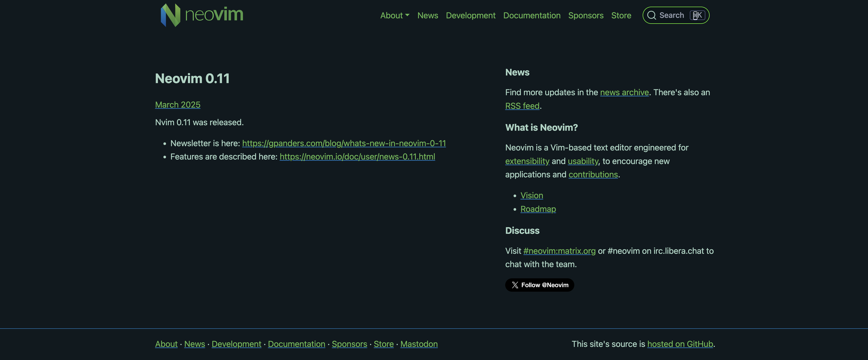Open the RSS feed link
The width and height of the screenshot is (868, 360).
click(522, 106)
